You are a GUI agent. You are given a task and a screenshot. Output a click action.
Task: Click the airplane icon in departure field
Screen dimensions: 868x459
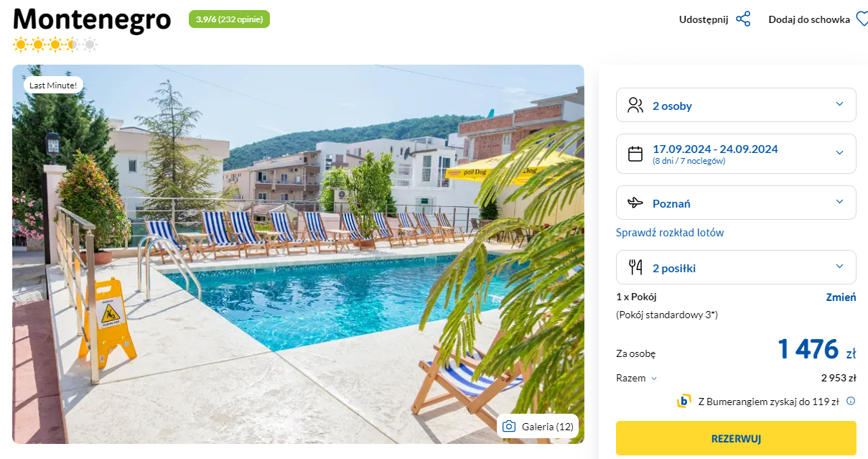coord(635,203)
